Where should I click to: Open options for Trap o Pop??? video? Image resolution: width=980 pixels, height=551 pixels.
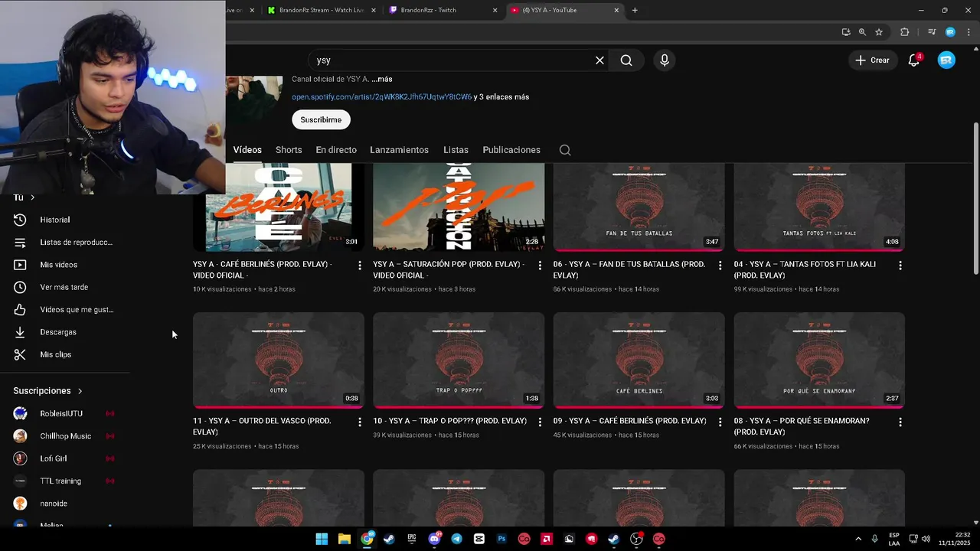540,422
